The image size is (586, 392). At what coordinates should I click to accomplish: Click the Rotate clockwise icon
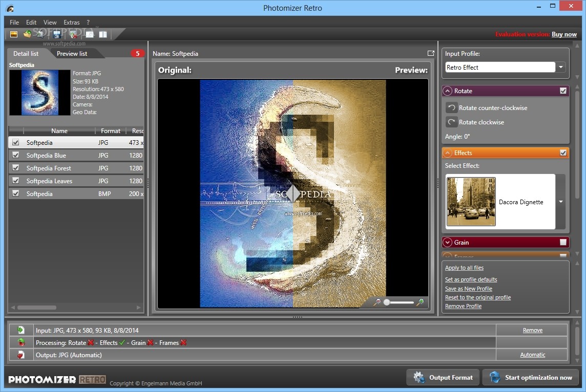point(451,122)
